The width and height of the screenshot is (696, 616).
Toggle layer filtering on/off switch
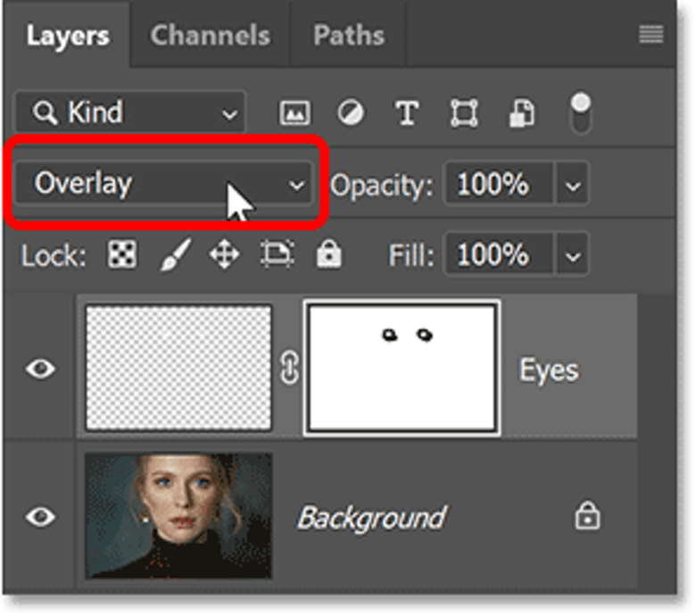[x=581, y=112]
